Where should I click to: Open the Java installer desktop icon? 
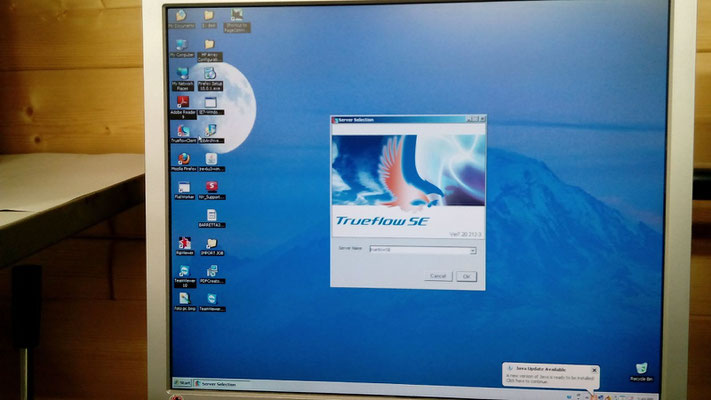coord(211,162)
